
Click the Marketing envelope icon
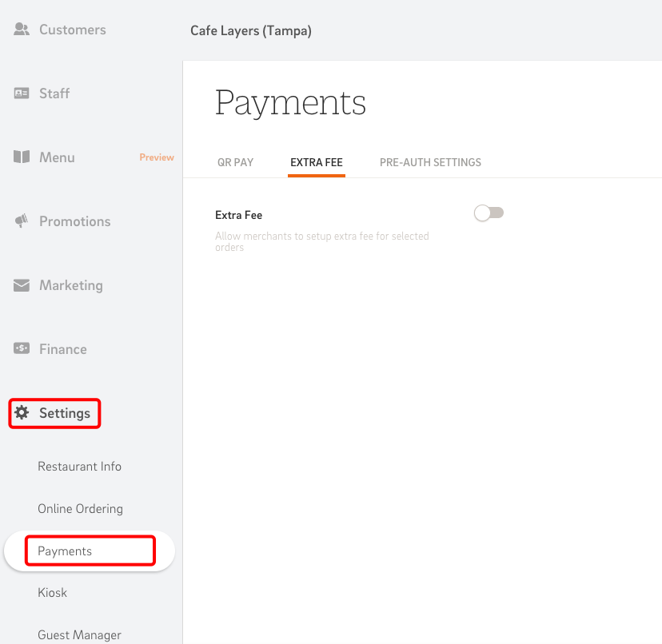(x=22, y=285)
